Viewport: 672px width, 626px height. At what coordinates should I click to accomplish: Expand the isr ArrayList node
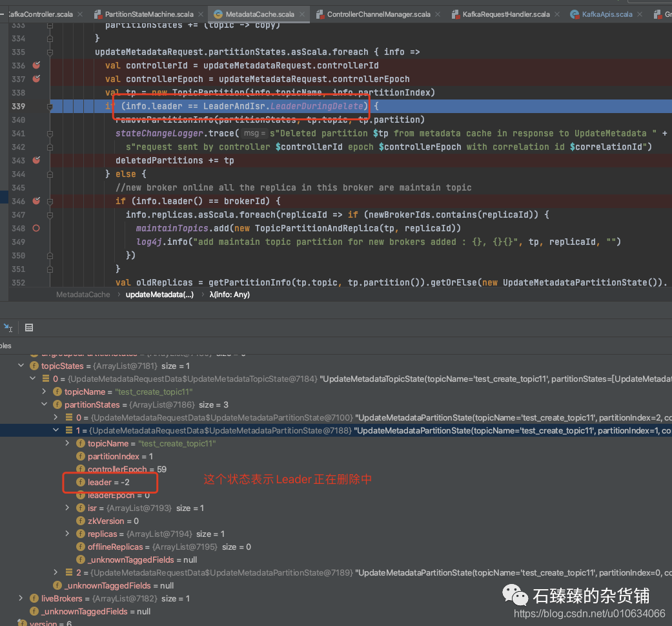(x=67, y=508)
